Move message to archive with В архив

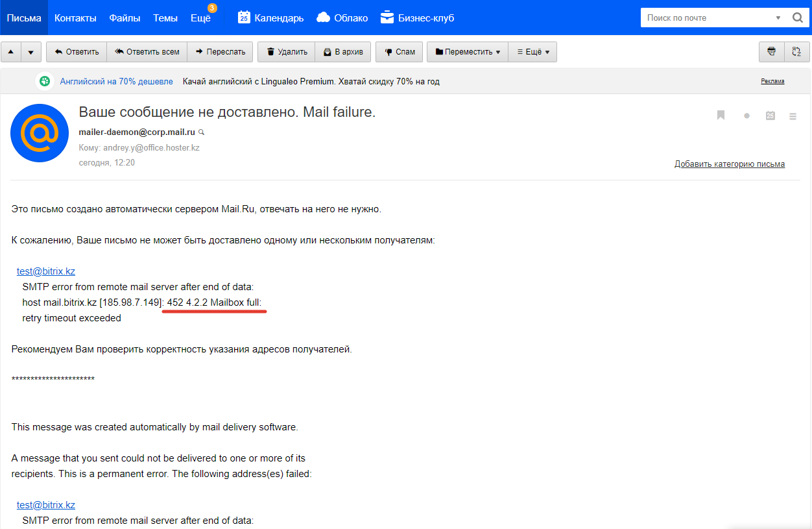(343, 52)
